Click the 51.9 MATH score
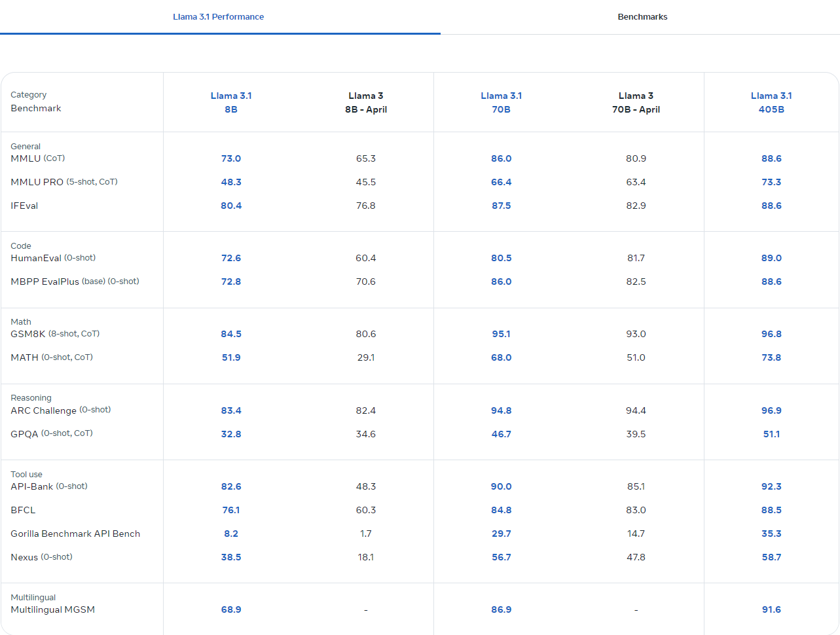Screen dimensions: 840x635 tap(231, 357)
